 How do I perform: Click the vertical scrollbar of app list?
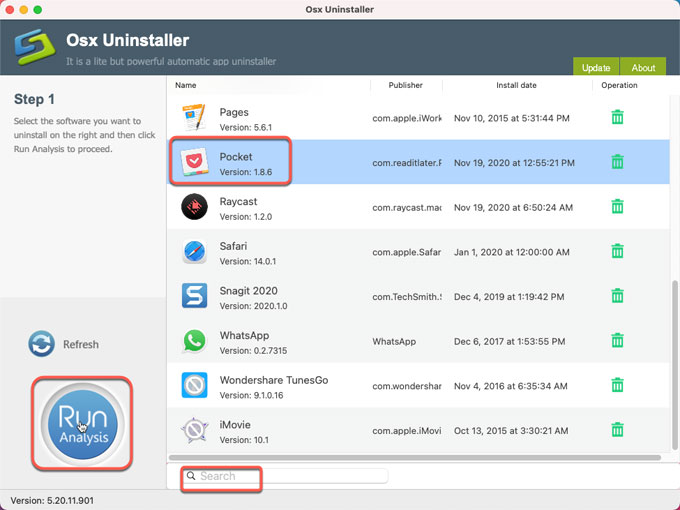pyautogui.click(x=675, y=365)
